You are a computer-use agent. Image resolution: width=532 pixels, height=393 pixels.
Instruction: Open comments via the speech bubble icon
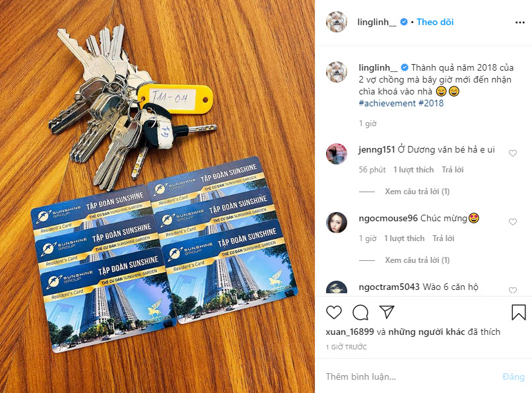pyautogui.click(x=360, y=312)
